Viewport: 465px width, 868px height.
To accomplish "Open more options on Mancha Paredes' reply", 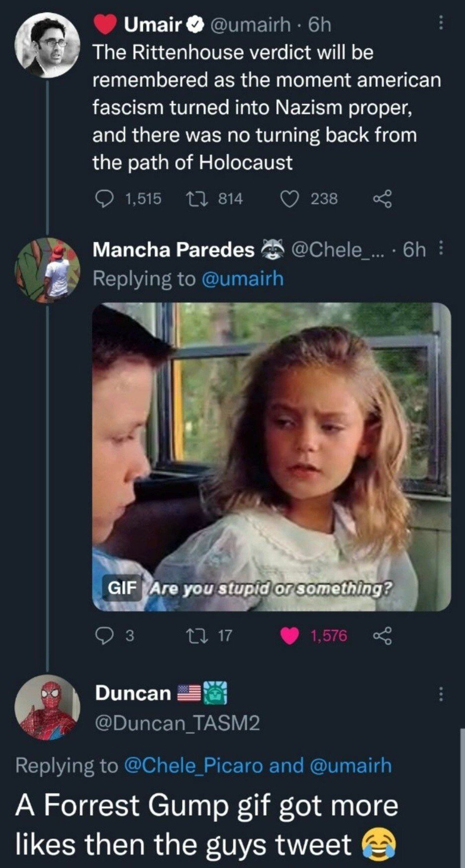I will [441, 248].
